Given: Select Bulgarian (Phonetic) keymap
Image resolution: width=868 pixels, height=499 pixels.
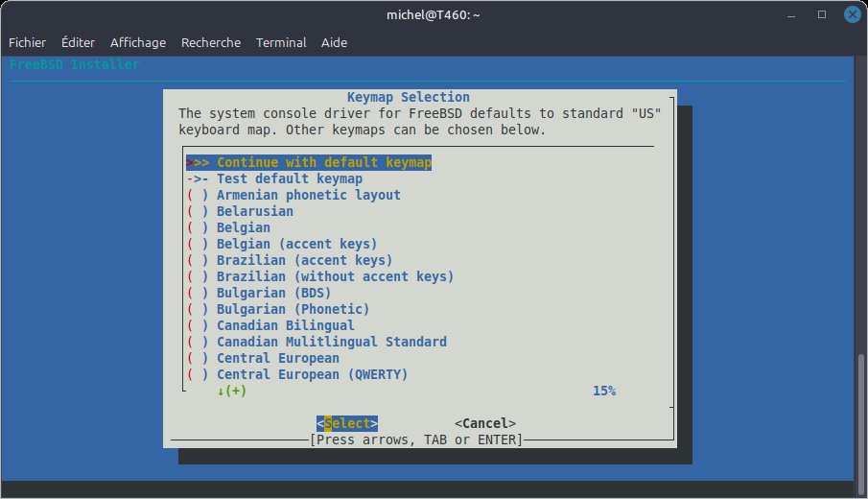Looking at the screenshot, I should click(293, 309).
